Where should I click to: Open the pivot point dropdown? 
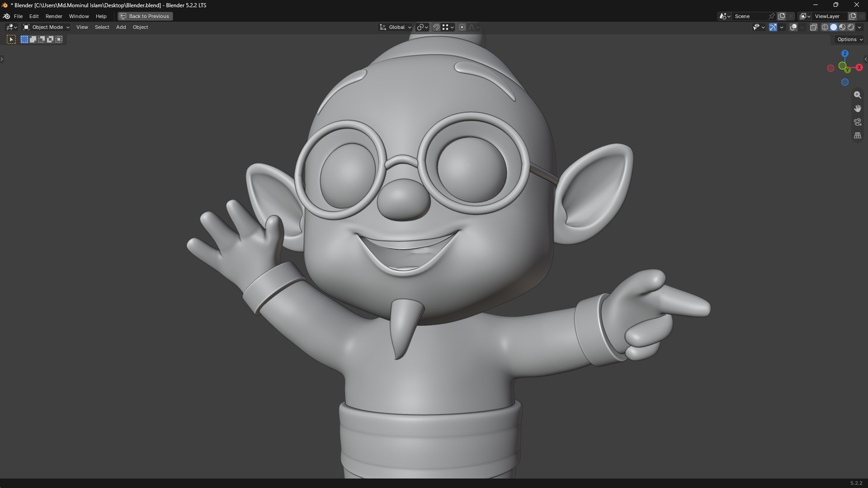pos(422,28)
